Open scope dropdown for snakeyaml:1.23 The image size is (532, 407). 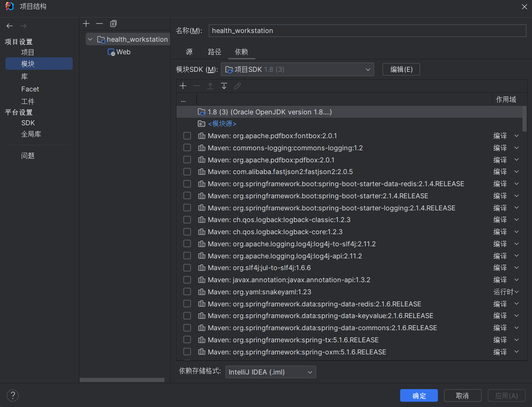coord(517,292)
